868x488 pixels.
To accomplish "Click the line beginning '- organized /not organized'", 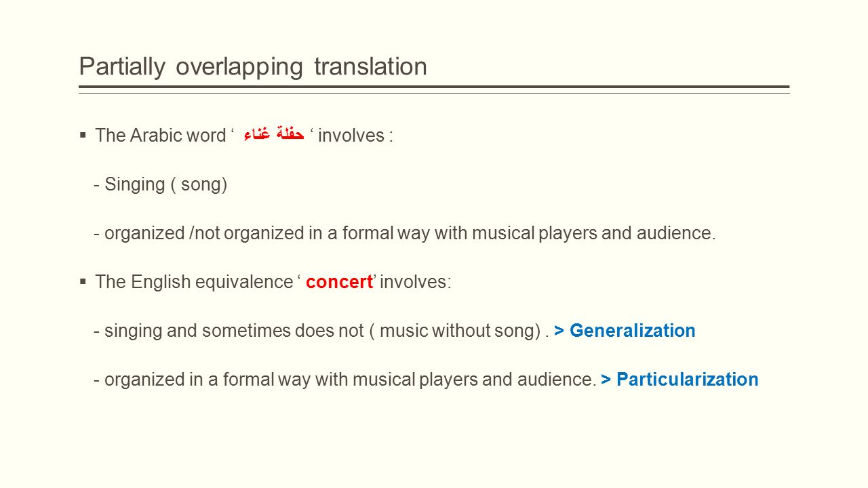I will pyautogui.click(x=405, y=233).
